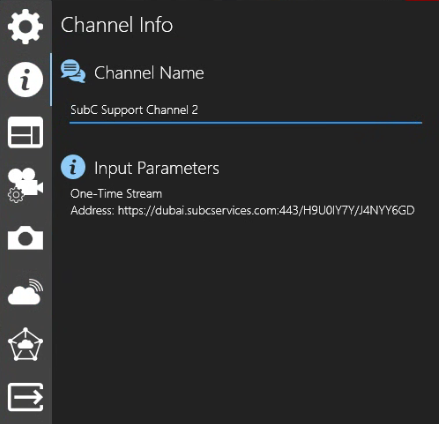Click the dubai.subcservices.com address URL

tap(266, 211)
